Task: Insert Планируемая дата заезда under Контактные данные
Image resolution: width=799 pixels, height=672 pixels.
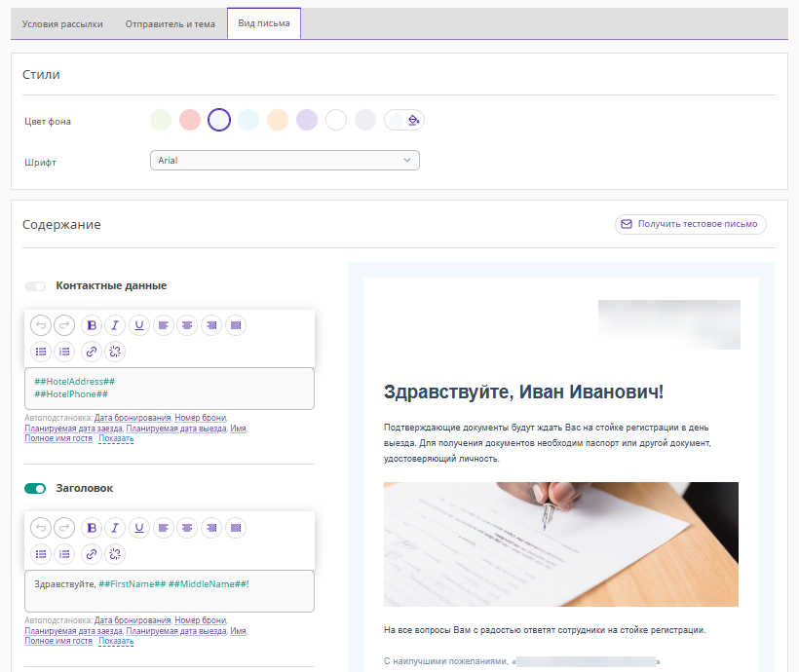Action: click(x=73, y=429)
